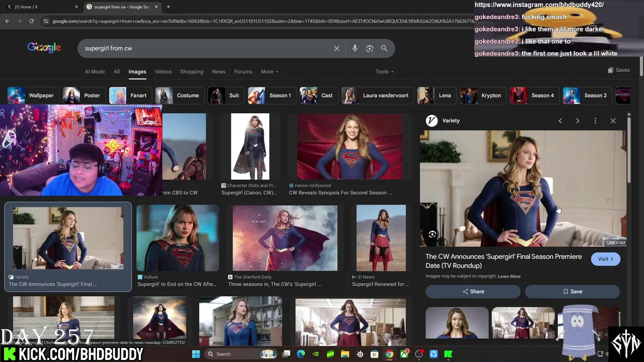Open File Explorer from taskbar
The height and width of the screenshot is (362, 644).
click(x=345, y=354)
